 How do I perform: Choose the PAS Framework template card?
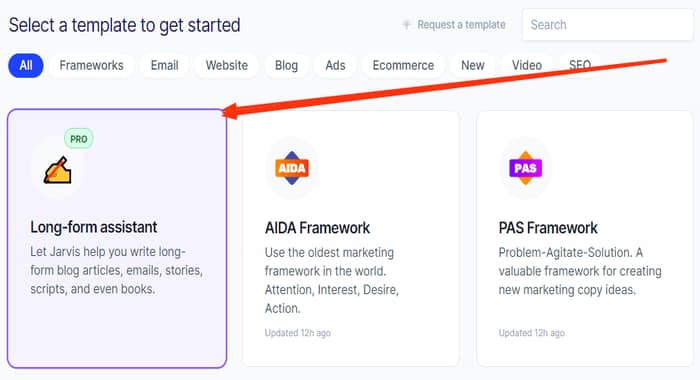(x=585, y=238)
